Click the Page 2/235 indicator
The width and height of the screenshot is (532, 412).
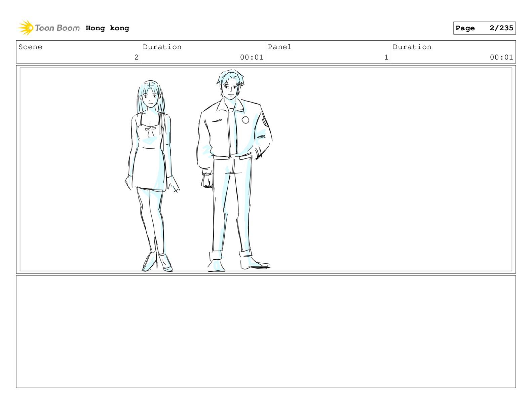[484, 28]
